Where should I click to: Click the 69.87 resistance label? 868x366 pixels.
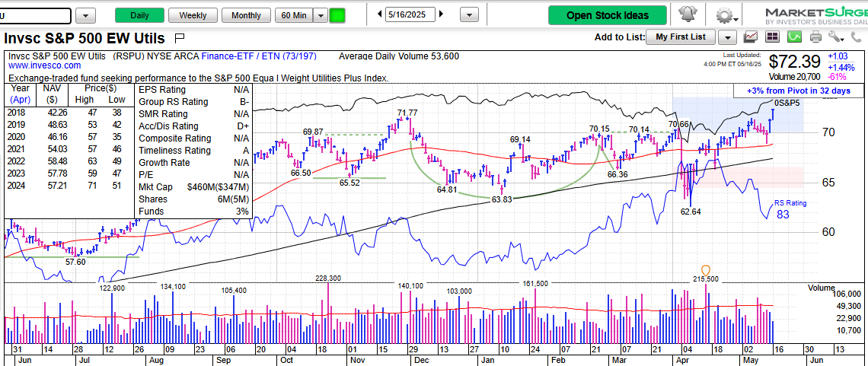pos(314,132)
